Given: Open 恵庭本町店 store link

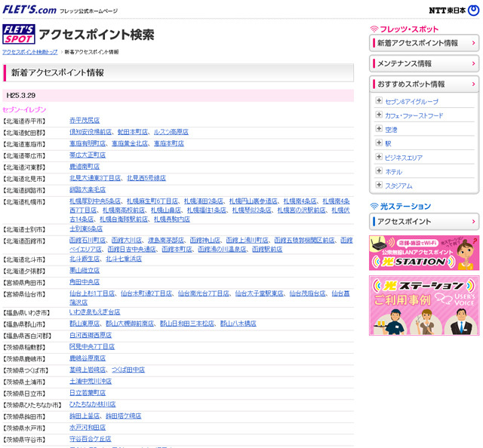Looking at the screenshot, I should coord(169,143).
